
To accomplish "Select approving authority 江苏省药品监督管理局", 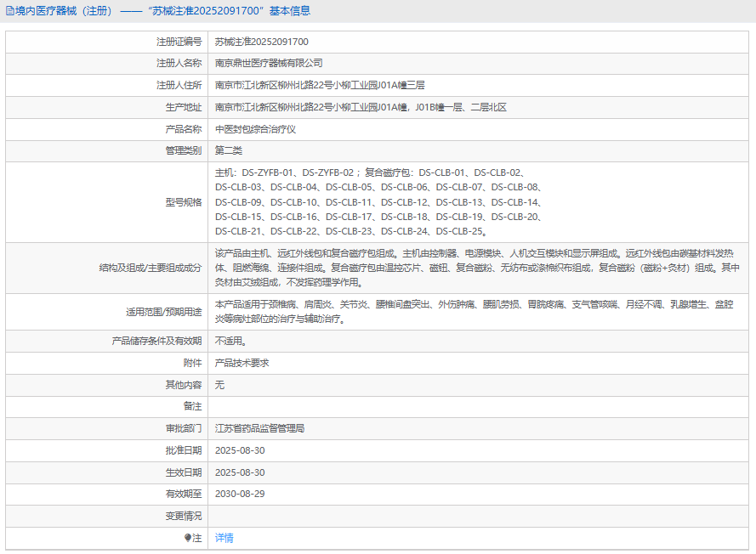I will (260, 428).
